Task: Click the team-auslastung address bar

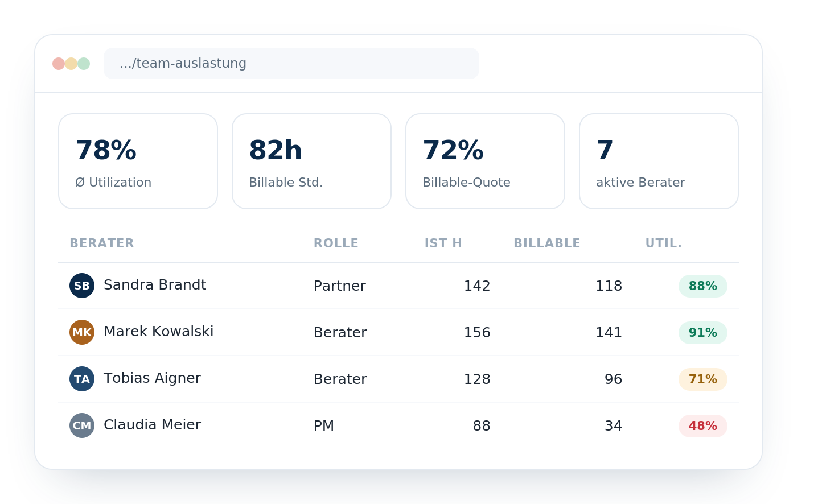Action: [291, 64]
